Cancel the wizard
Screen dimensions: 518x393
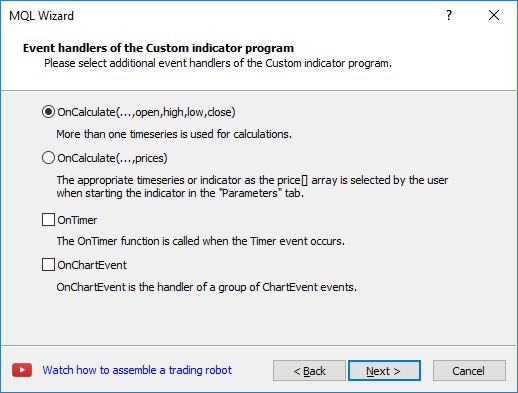coord(469,370)
